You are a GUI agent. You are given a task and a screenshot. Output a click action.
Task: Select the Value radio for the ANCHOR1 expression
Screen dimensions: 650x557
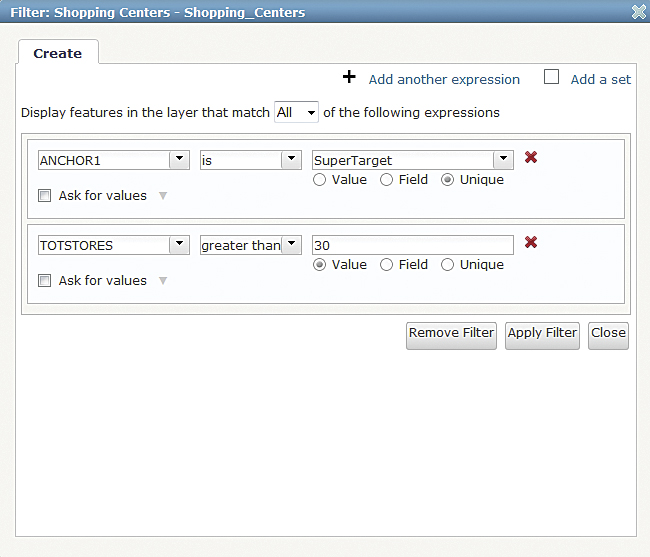(320, 180)
